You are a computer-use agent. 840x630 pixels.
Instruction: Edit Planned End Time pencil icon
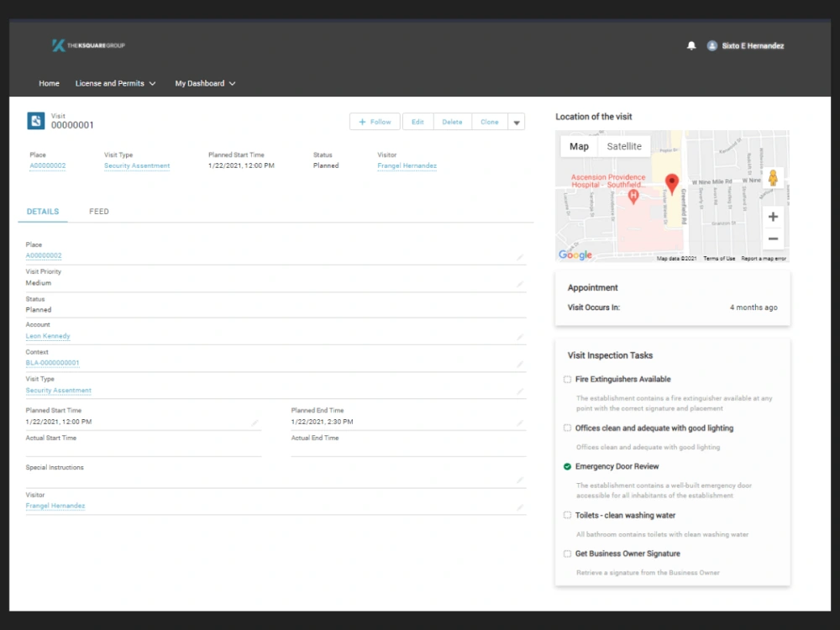pos(520,423)
